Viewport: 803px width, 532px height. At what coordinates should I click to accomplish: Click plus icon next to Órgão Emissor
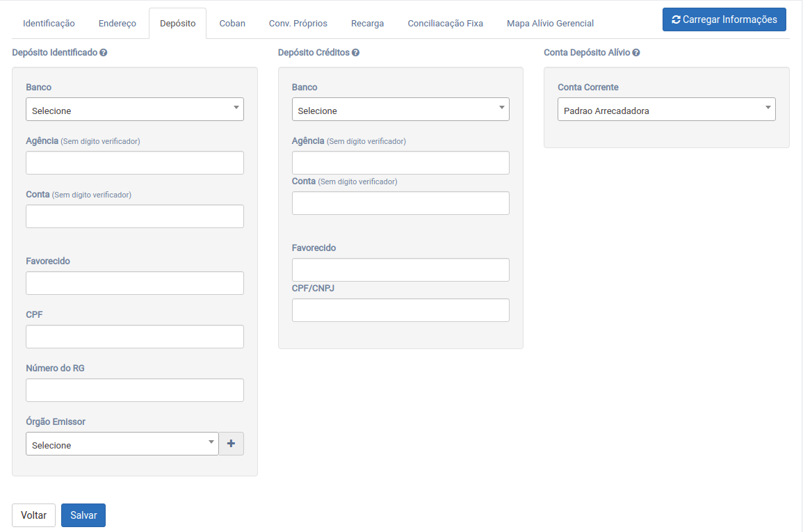pos(231,444)
